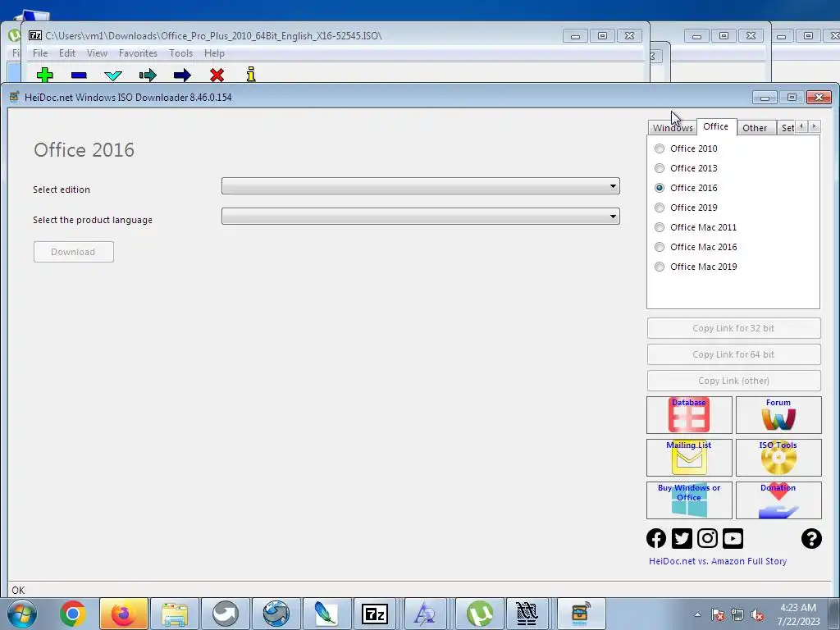Select the Office Mac 2016 radio button
Viewport: 840px width, 630px height.
coord(660,247)
